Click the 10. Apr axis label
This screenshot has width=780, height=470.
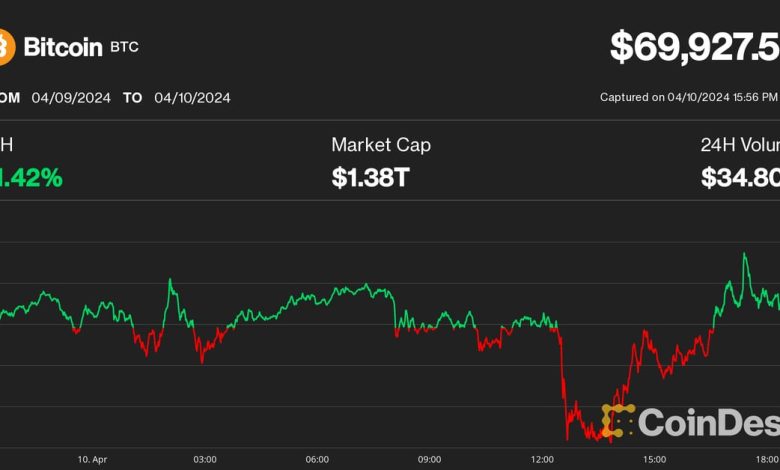(92, 459)
